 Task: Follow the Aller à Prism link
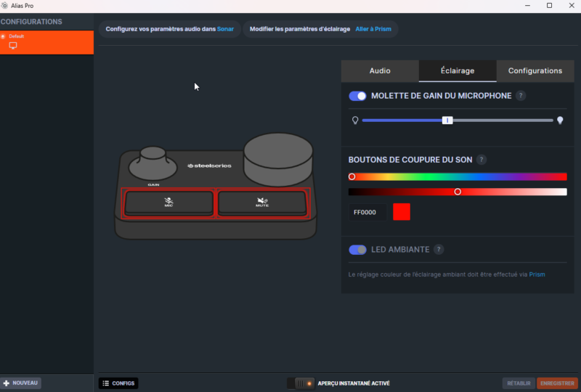pyautogui.click(x=373, y=29)
